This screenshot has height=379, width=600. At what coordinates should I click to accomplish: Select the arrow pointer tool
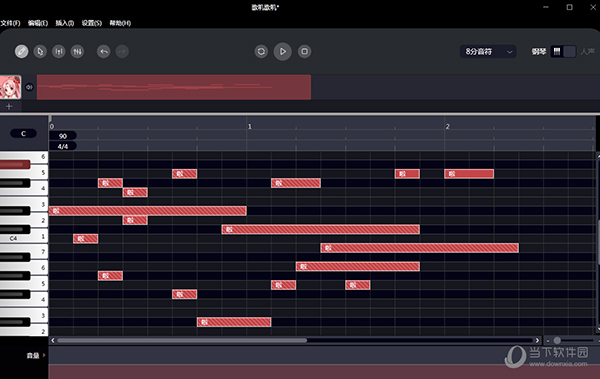point(40,51)
